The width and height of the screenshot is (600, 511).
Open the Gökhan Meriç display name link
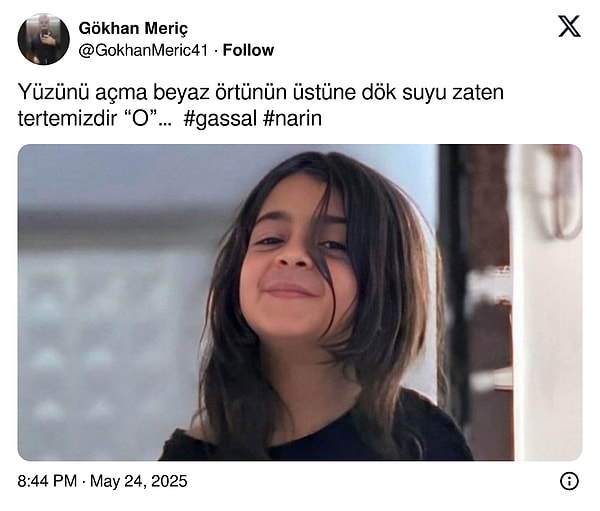pos(133,29)
